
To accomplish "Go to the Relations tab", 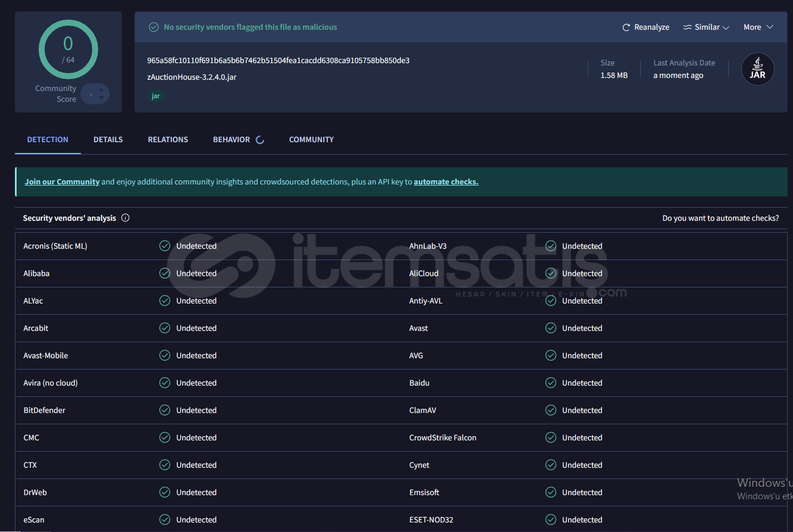I will [x=168, y=140].
